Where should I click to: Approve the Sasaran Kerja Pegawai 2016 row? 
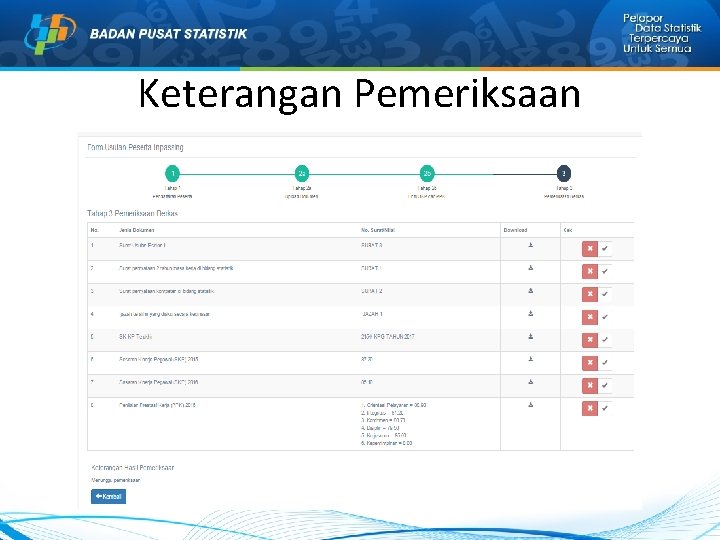coord(605,386)
